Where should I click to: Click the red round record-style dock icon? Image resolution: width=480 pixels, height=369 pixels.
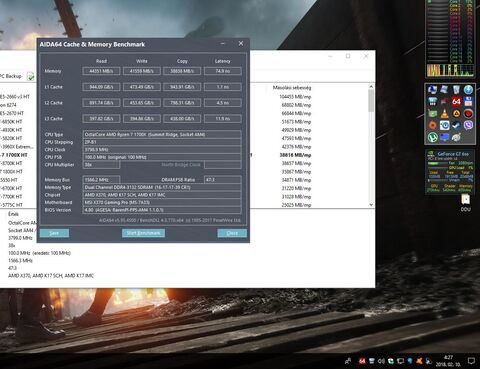[468, 113]
